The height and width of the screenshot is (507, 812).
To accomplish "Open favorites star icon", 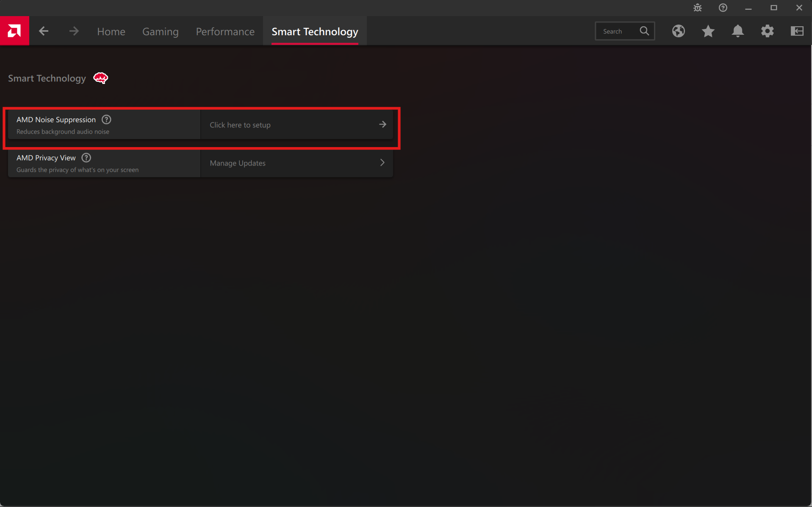I will [x=708, y=31].
